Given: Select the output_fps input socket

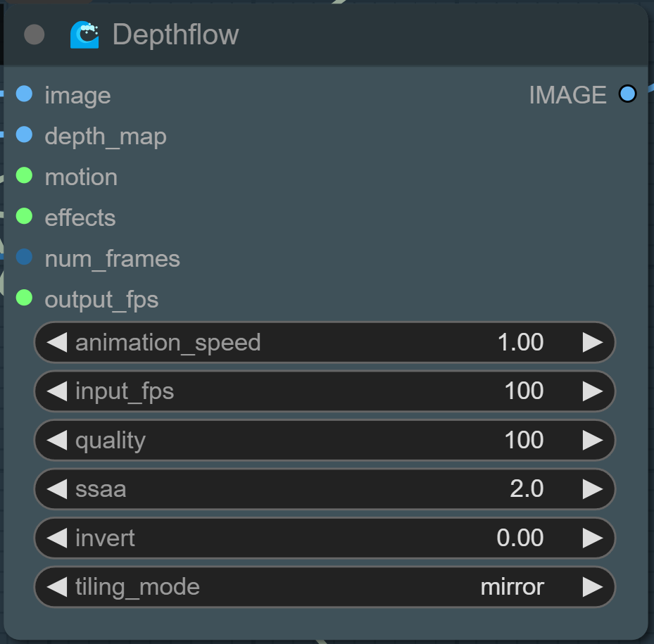Looking at the screenshot, I should coord(24,298).
